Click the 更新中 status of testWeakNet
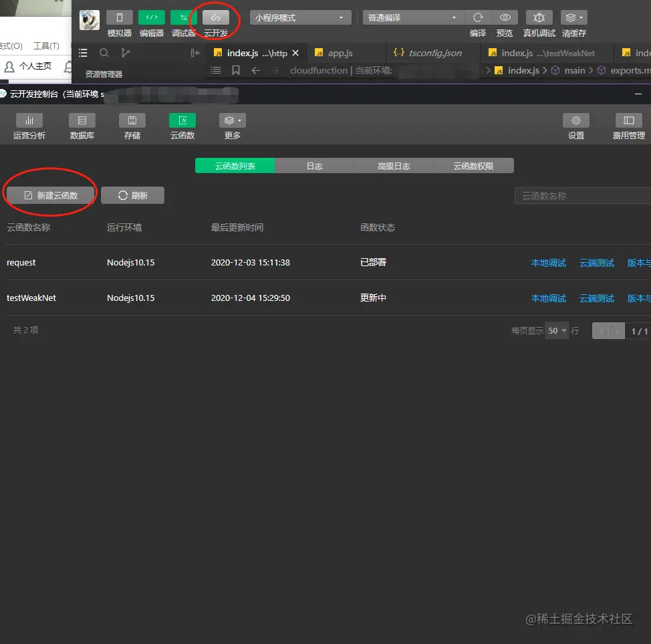This screenshot has height=644, width=651. tap(373, 298)
